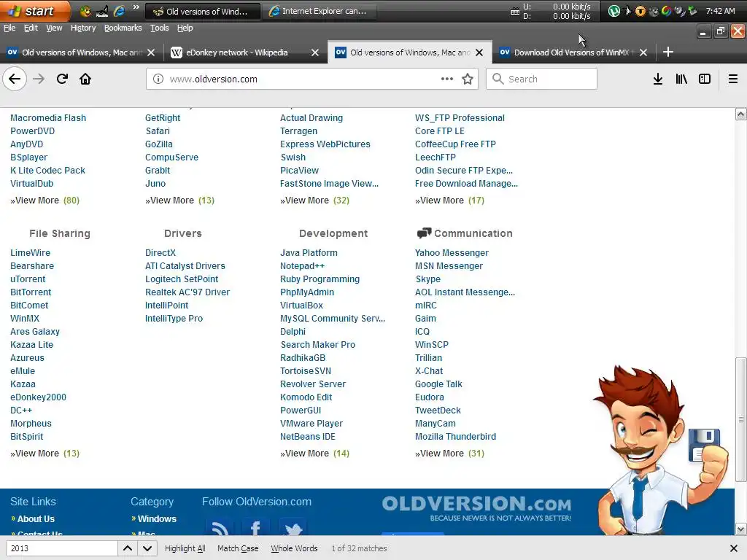This screenshot has width=747, height=560.
Task: Click the Internet Explorer quick launch icon
Action: [119, 11]
